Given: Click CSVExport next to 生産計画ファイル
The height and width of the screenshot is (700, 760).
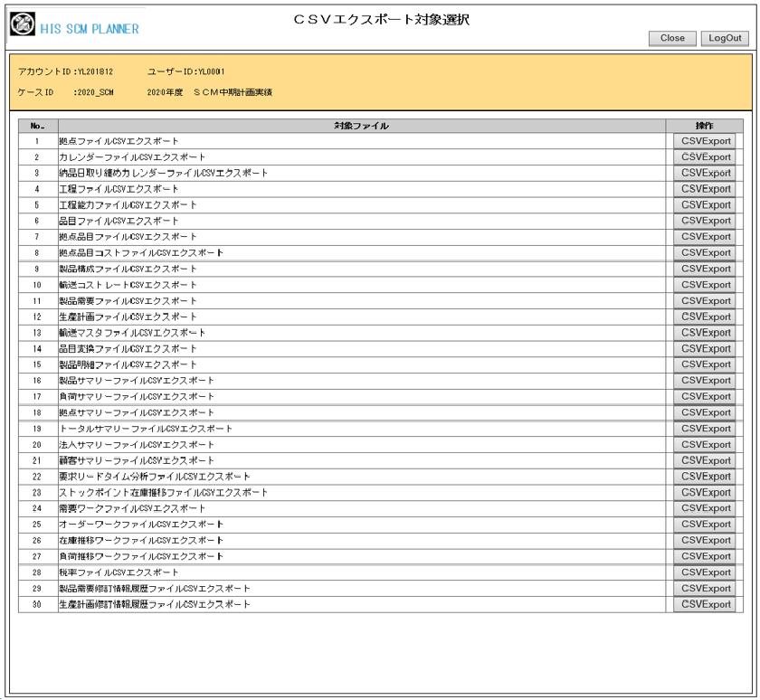Looking at the screenshot, I should tap(704, 317).
